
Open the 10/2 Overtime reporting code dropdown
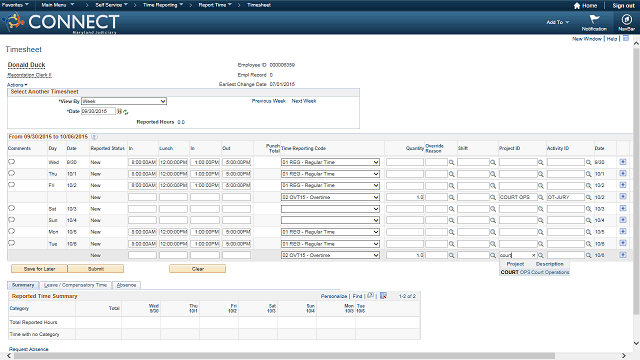coord(330,197)
